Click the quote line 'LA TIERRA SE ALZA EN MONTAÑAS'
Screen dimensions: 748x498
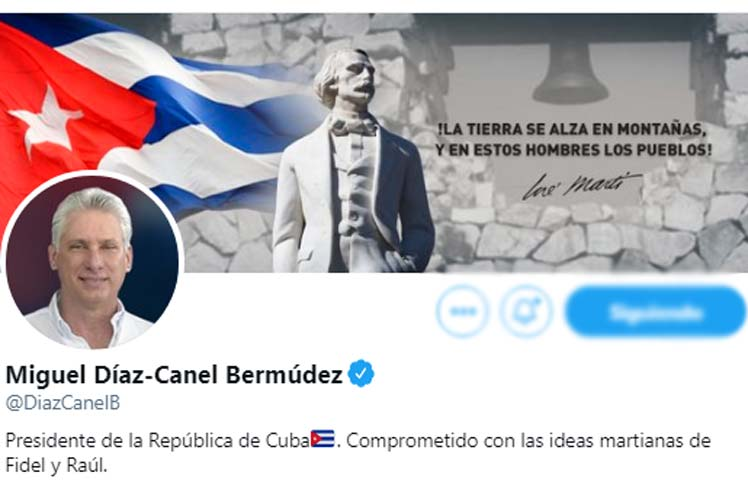tap(571, 129)
